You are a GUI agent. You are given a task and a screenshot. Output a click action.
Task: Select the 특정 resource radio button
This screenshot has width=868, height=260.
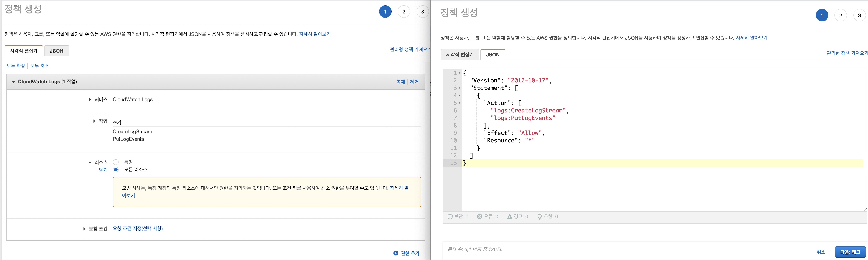[116, 162]
